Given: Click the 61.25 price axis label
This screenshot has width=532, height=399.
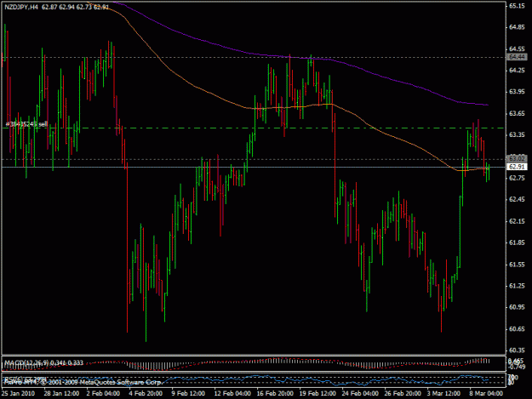Looking at the screenshot, I should point(517,286).
